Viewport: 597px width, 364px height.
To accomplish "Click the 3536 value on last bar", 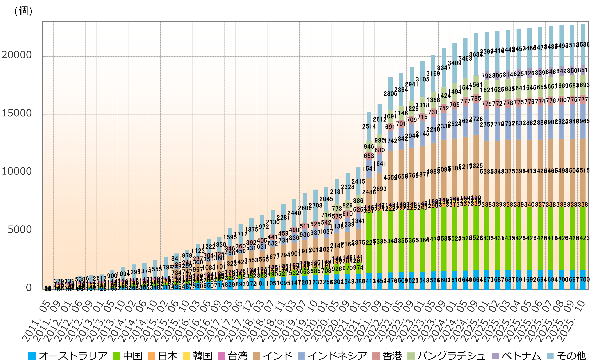I will coord(583,45).
